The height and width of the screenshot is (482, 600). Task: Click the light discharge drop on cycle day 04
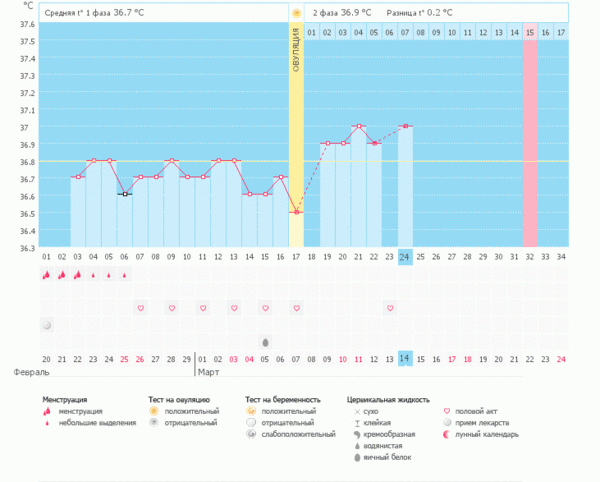(x=93, y=275)
